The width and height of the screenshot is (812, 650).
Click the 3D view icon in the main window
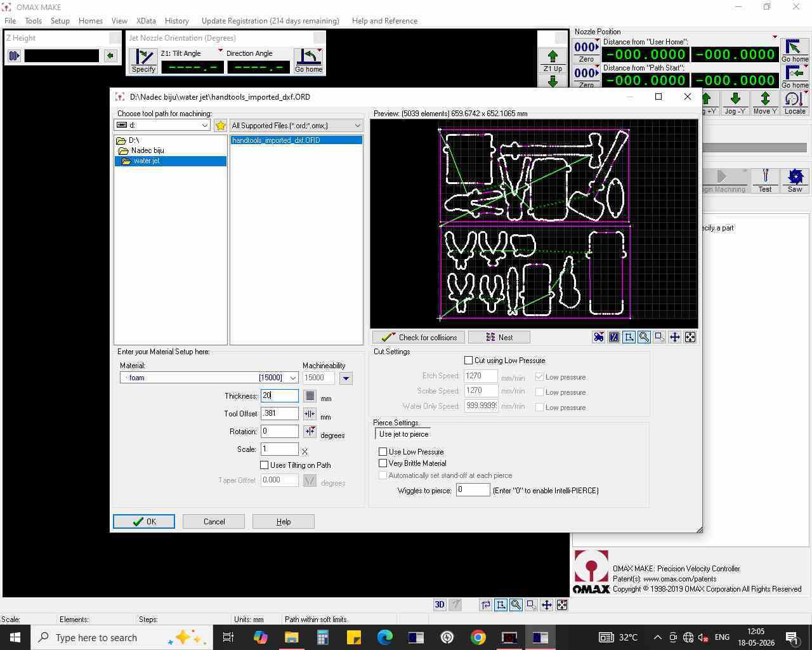(440, 605)
